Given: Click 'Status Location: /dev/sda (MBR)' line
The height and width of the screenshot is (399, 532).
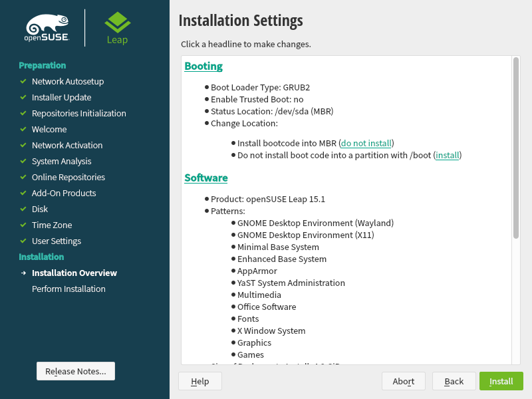Looking at the screenshot, I should (x=272, y=111).
